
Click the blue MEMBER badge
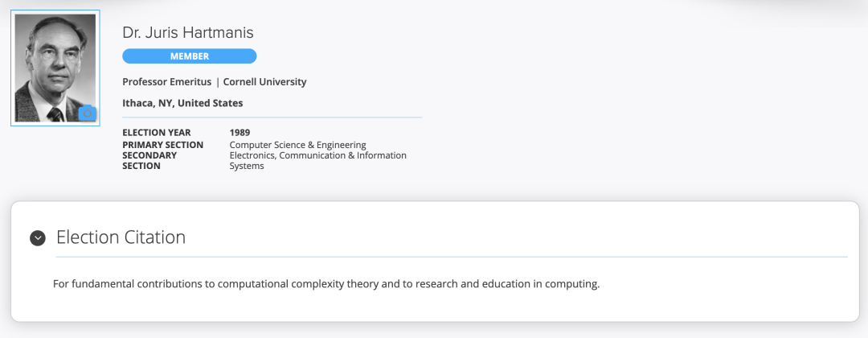[189, 56]
